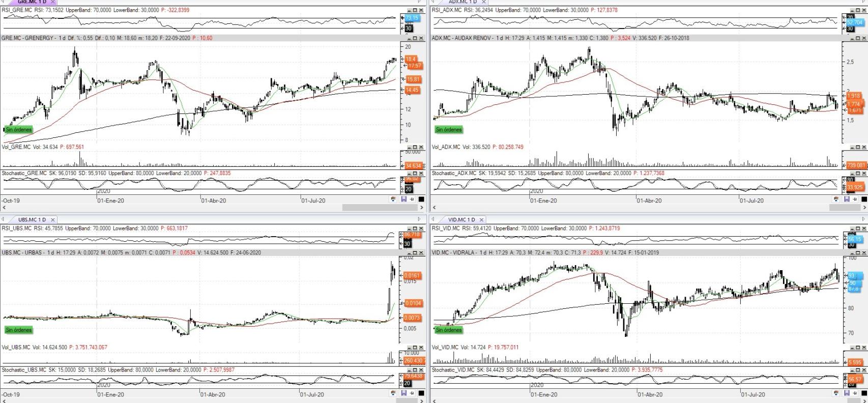This screenshot has height=403, width=868.
Task: Maximize the GRENERGY price panel
Action: point(415,38)
